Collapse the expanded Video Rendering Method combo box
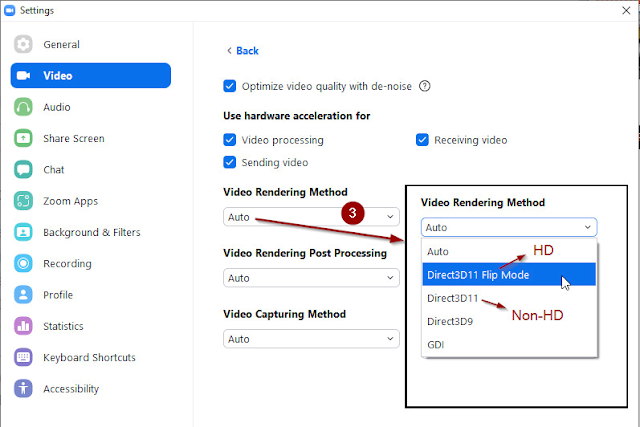This screenshot has width=640, height=427. [509, 227]
